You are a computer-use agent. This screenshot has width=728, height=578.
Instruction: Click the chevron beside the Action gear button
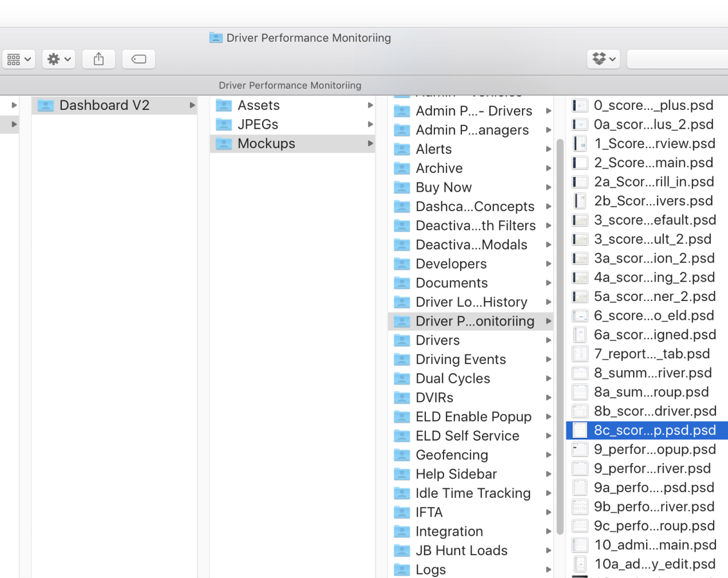point(67,59)
